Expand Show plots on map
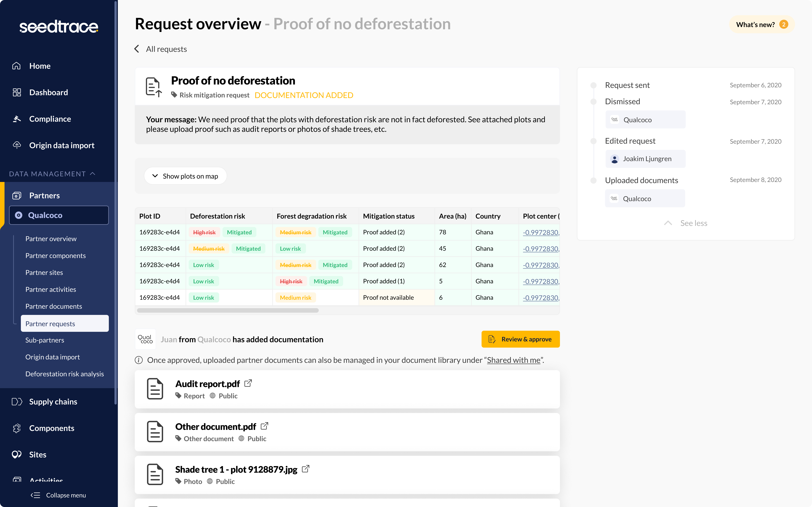812x507 pixels. [x=185, y=176]
